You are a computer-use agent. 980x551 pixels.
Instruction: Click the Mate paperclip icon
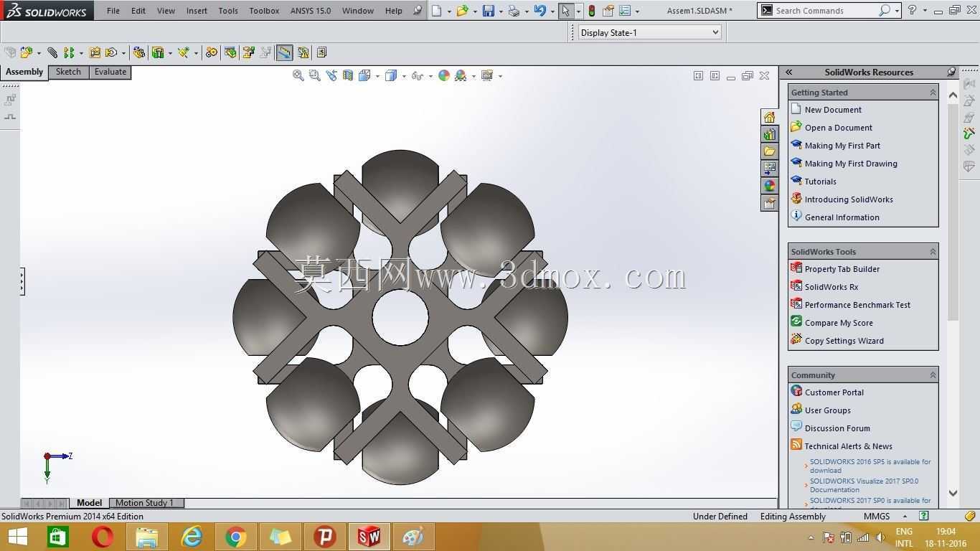(x=52, y=52)
